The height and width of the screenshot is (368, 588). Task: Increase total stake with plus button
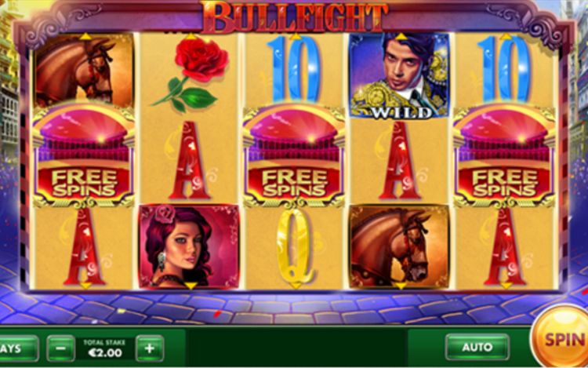click(150, 348)
